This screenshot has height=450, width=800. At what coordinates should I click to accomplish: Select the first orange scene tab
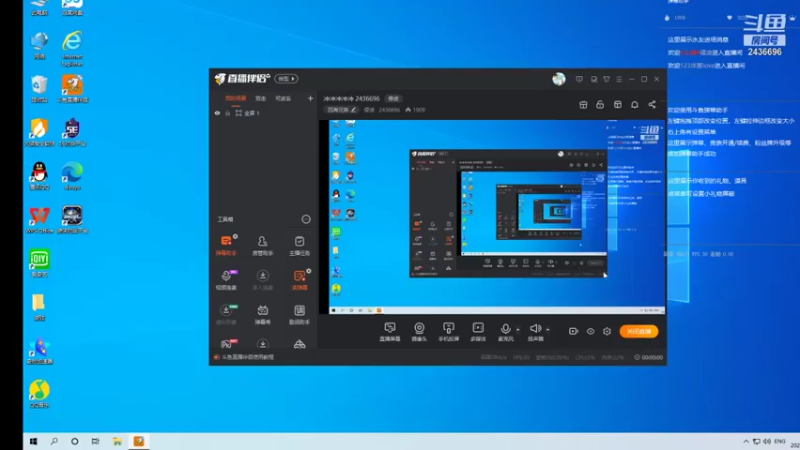click(235, 98)
